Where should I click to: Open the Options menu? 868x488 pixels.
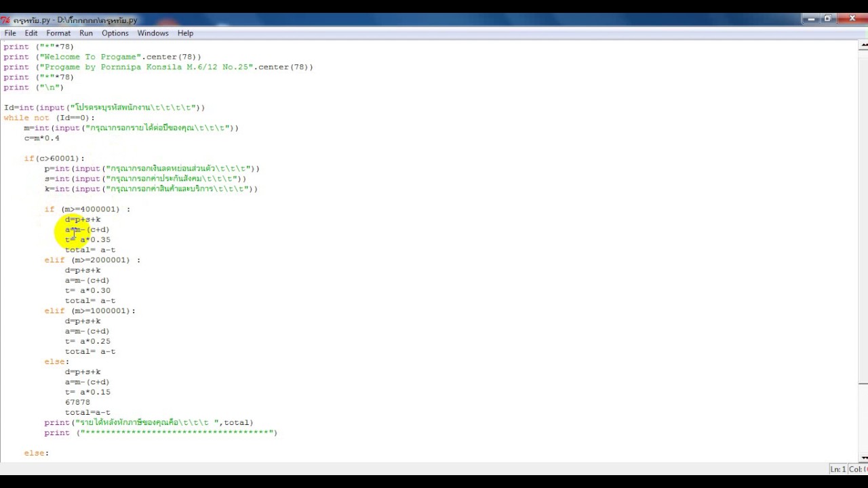coord(115,33)
